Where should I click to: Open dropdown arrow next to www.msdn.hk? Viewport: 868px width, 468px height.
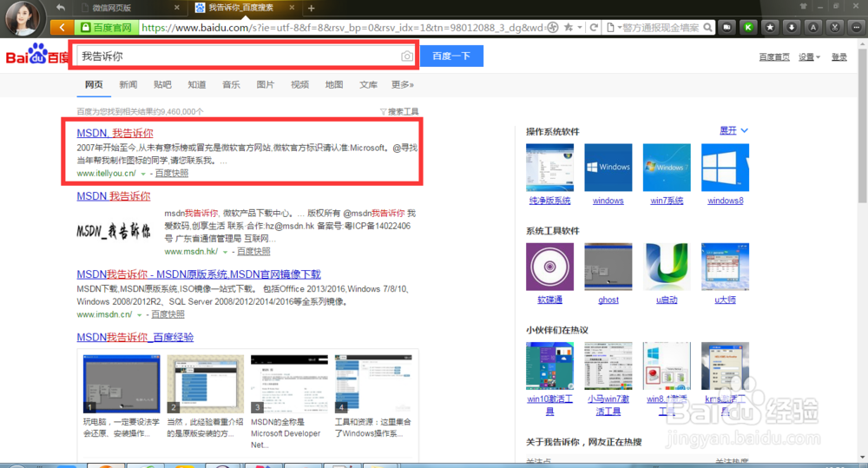coord(225,252)
